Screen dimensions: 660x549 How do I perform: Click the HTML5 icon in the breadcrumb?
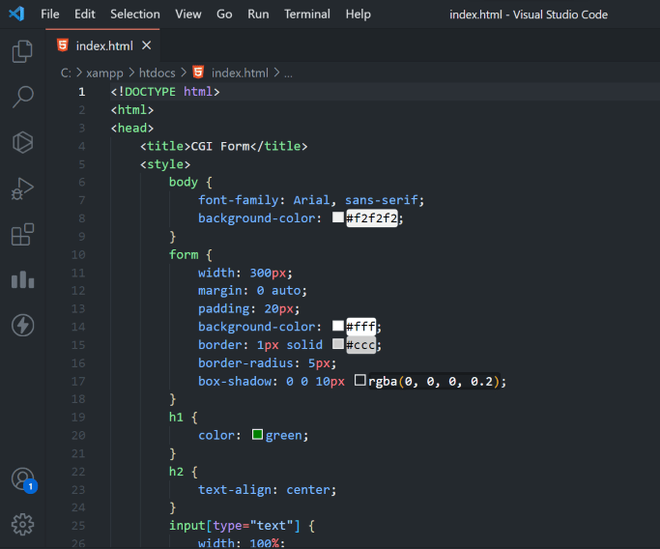(x=198, y=72)
